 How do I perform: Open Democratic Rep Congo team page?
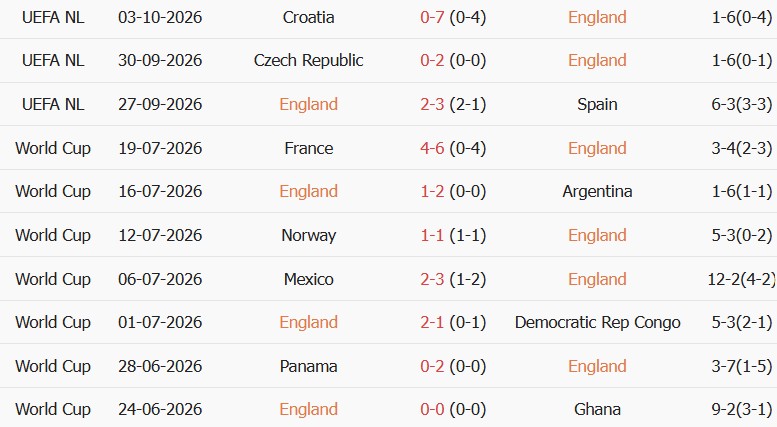click(x=597, y=322)
